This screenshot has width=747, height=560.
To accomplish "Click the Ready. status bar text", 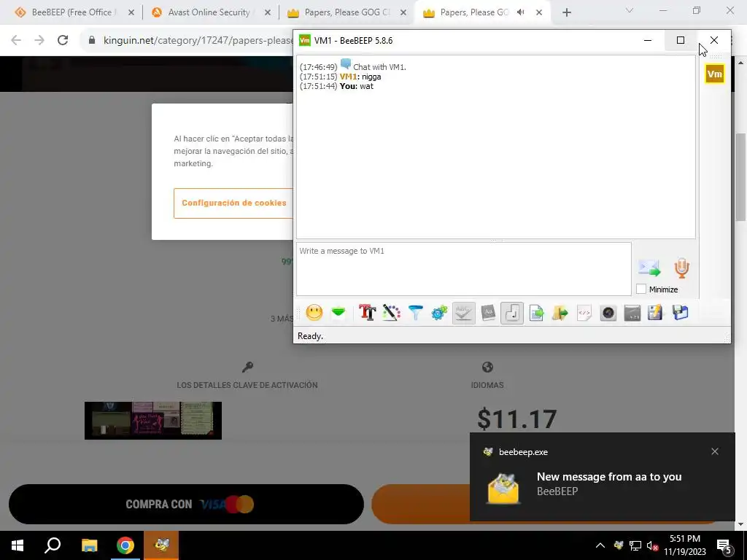I will [x=310, y=335].
